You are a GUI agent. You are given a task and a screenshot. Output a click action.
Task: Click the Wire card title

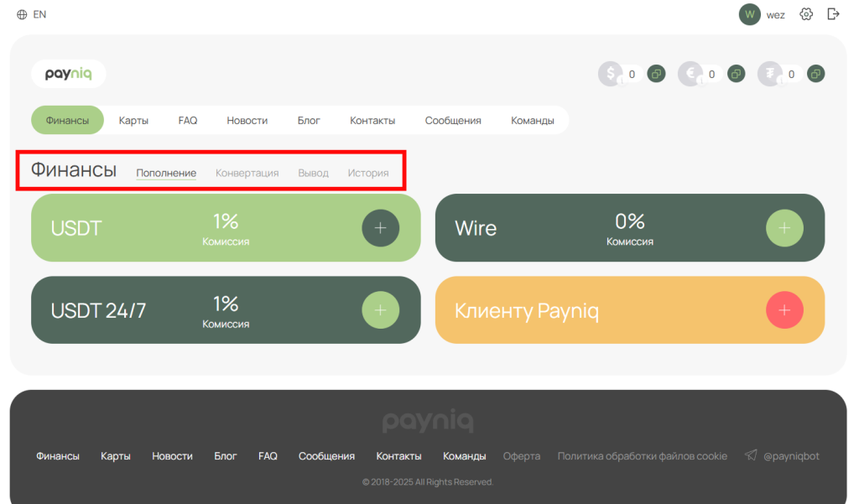tap(476, 228)
